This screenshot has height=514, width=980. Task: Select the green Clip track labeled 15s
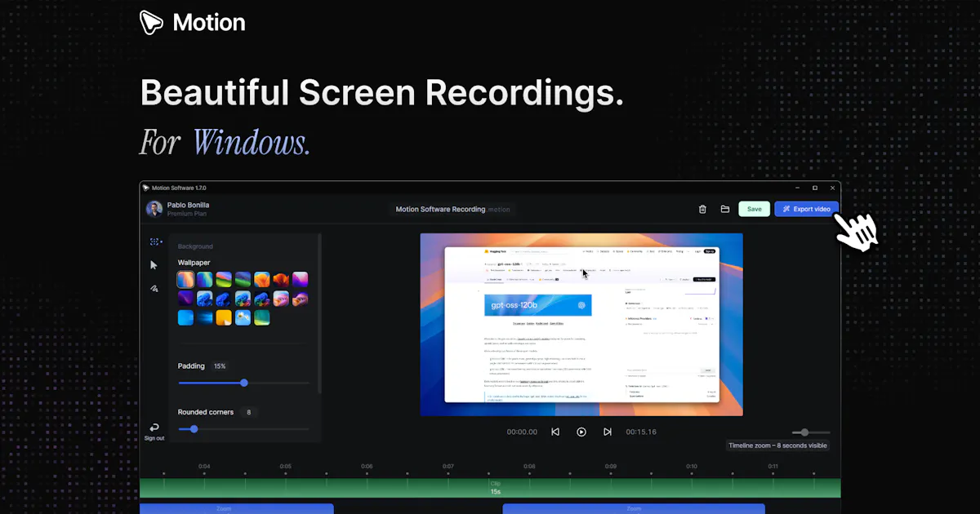click(490, 488)
